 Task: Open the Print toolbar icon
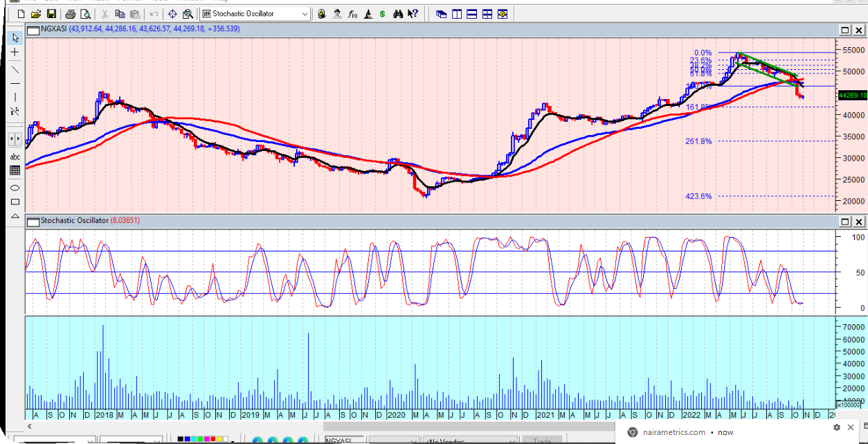coord(70,14)
